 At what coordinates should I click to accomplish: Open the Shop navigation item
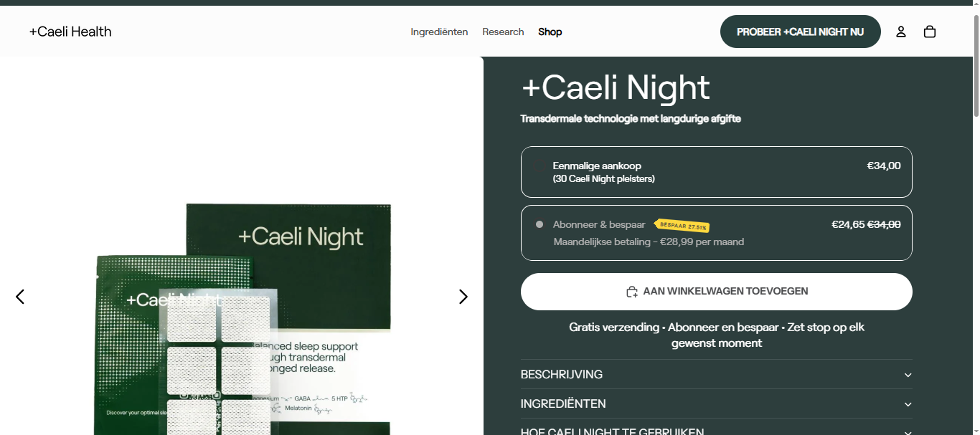tap(550, 32)
